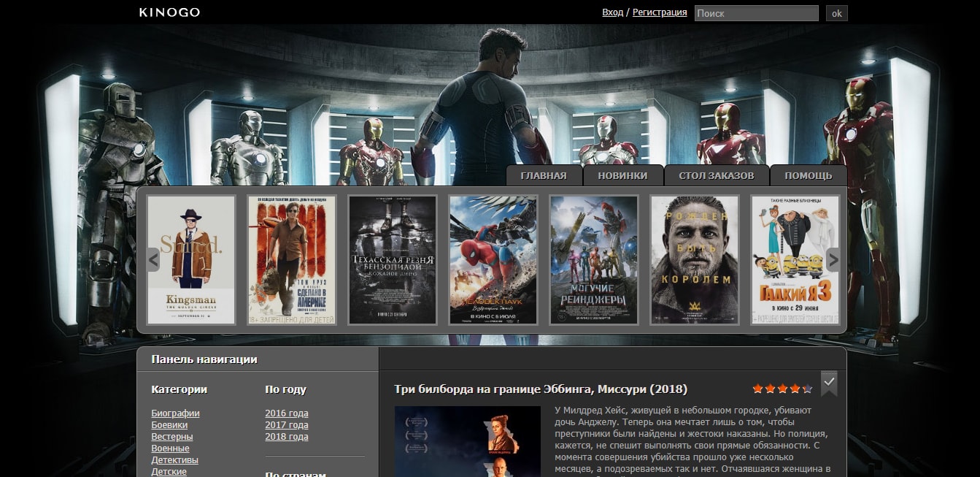Rate the movie with the fifth star
This screenshot has width=980, height=477.
(807, 389)
